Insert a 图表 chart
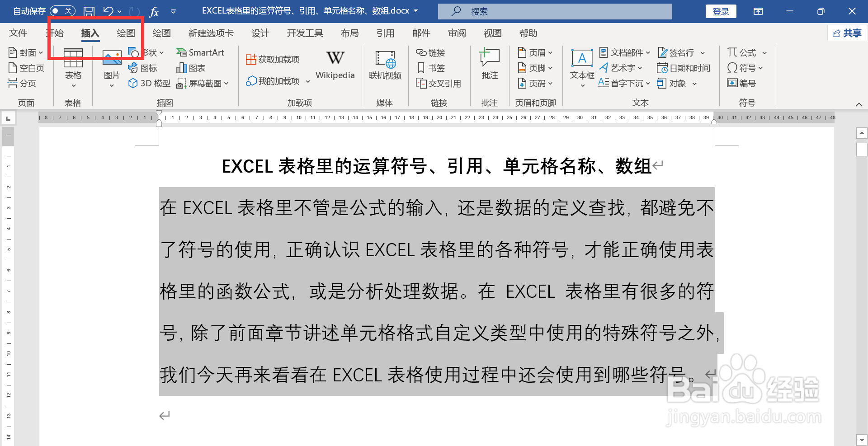The width and height of the screenshot is (868, 446). tap(191, 68)
